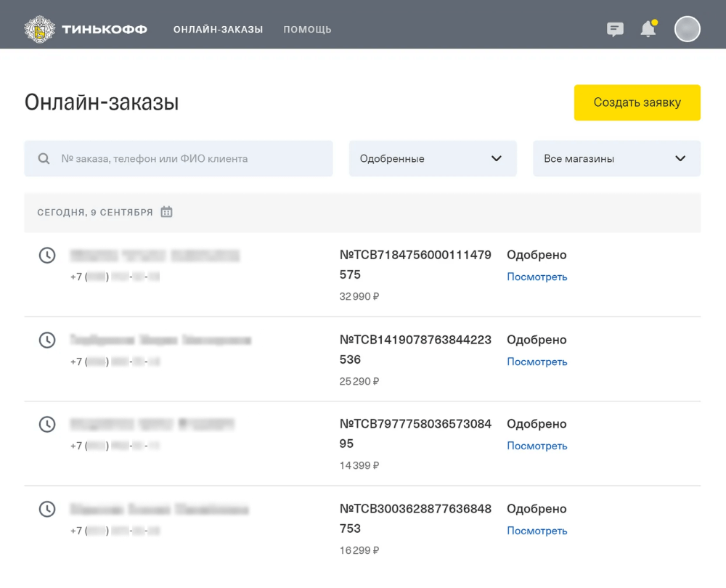
Task: Open "Посмотреть" for the 25 290 ₽ order
Action: tap(537, 362)
